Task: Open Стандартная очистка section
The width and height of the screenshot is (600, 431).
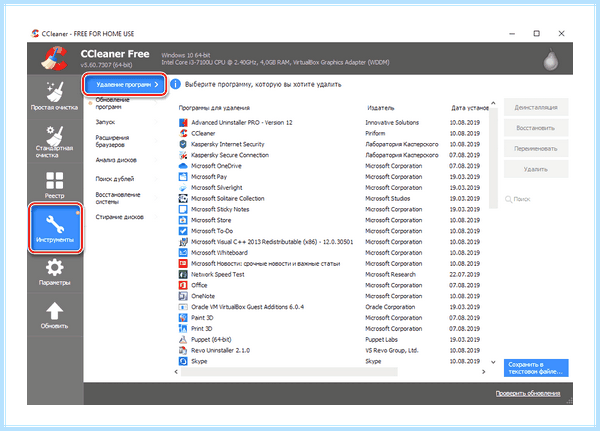Action: 55,141
